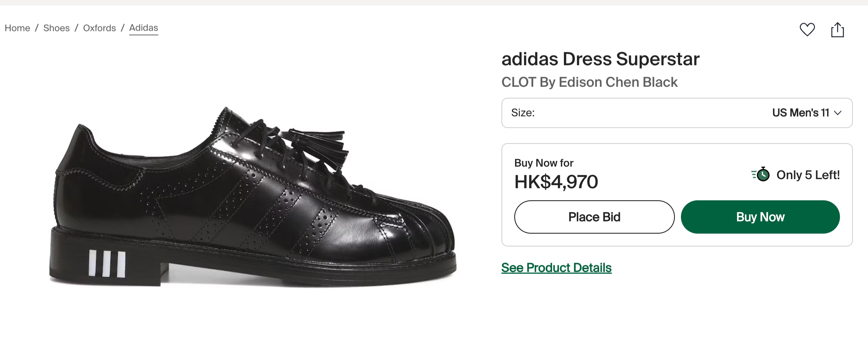
Task: Navigate to Shoes breadcrumb
Action: pos(56,28)
